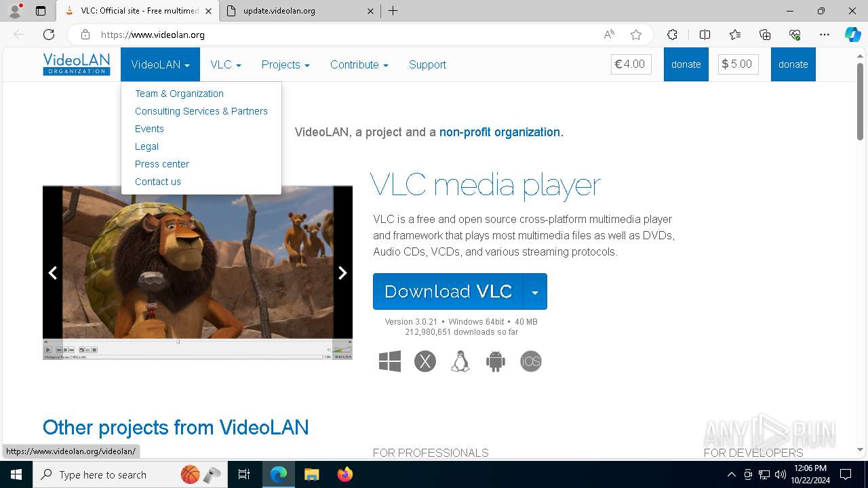Click the euro 4.00 donation field

point(631,64)
